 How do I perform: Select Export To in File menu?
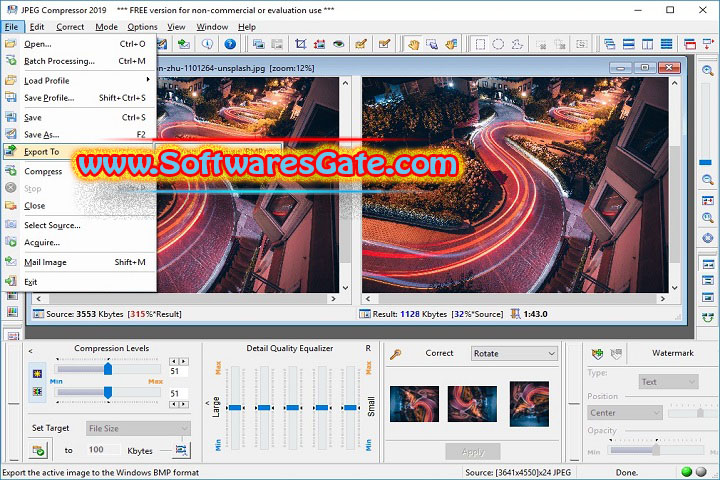pyautogui.click(x=79, y=152)
